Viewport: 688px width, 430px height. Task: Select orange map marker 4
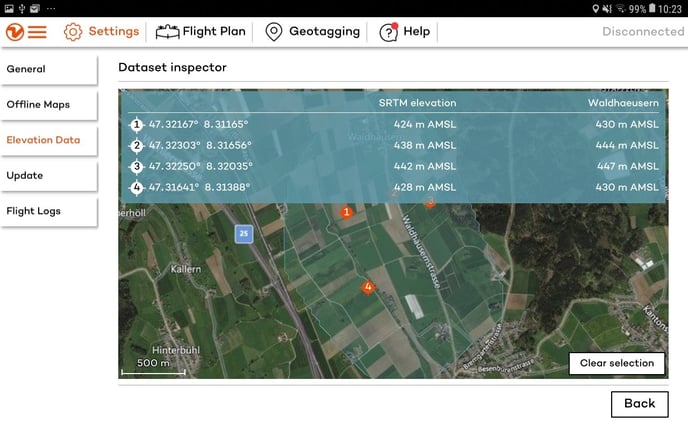click(x=368, y=287)
